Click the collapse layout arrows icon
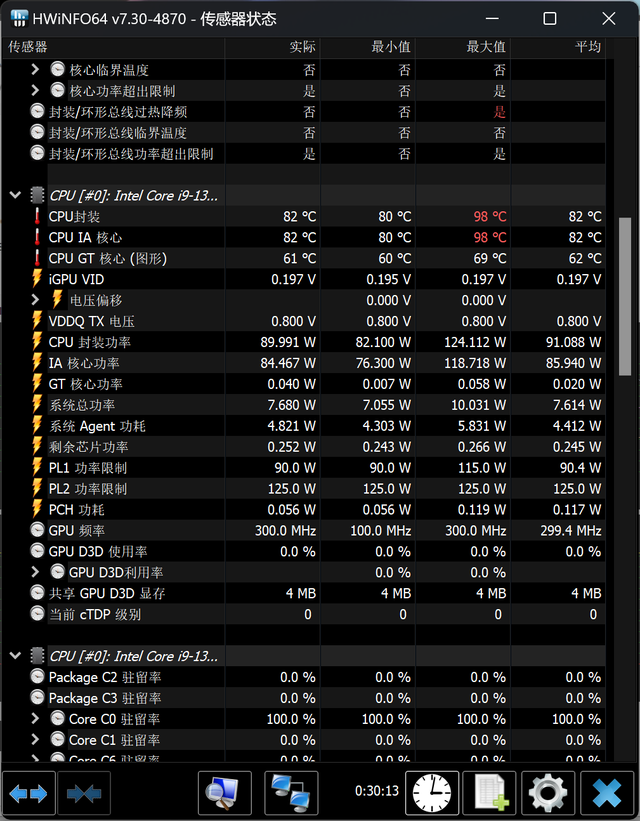This screenshot has height=821, width=640. 84,793
